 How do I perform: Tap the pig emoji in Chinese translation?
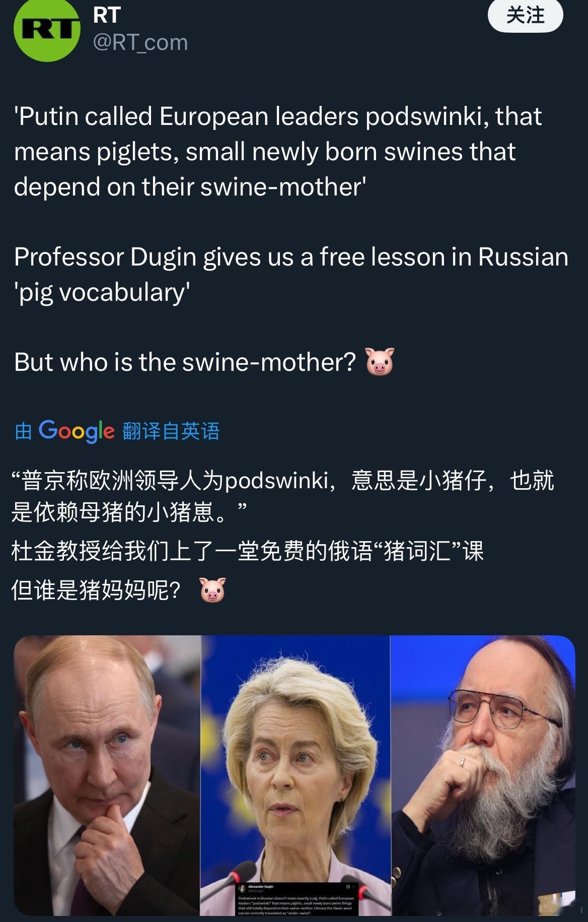[212, 590]
